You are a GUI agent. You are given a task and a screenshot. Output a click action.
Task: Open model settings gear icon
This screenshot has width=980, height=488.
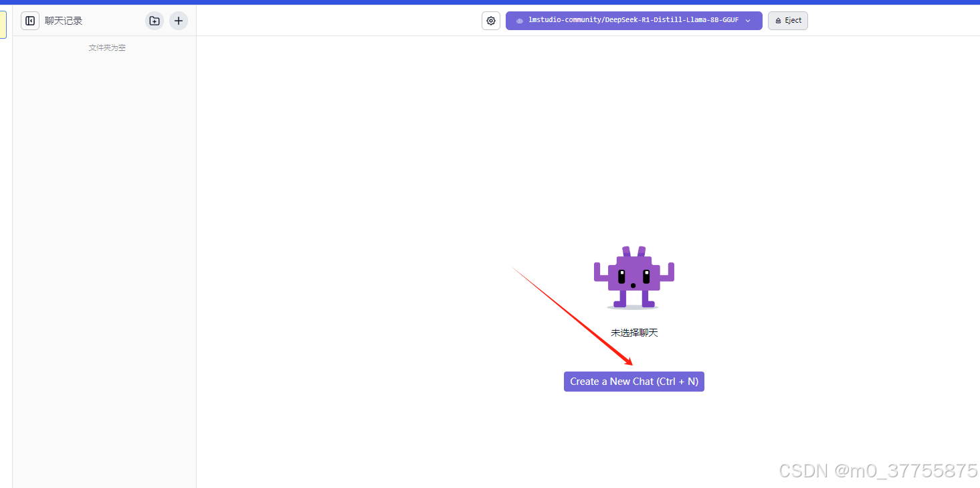491,21
